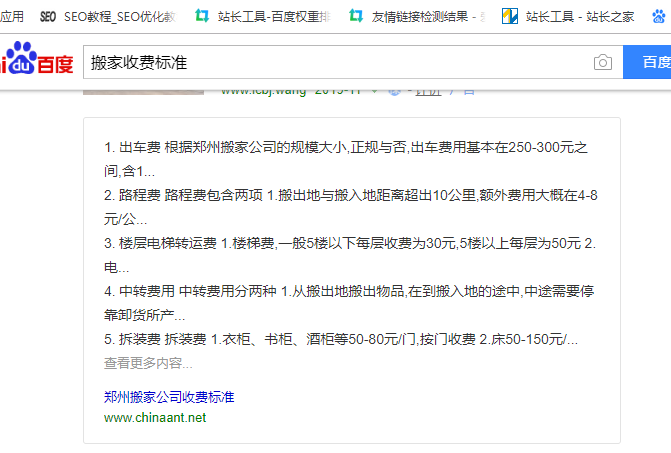Click item 1 出车费 text
671x453 pixels.
tap(346, 159)
